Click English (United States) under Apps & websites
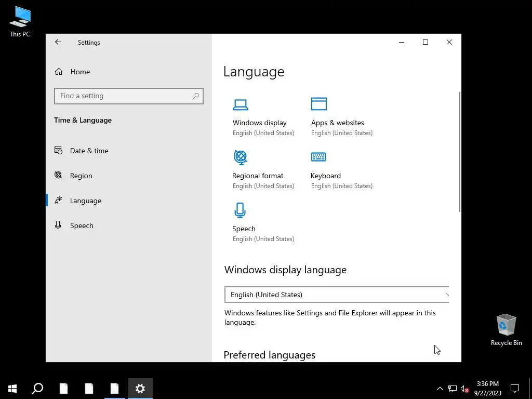The width and height of the screenshot is (532, 399). click(342, 133)
